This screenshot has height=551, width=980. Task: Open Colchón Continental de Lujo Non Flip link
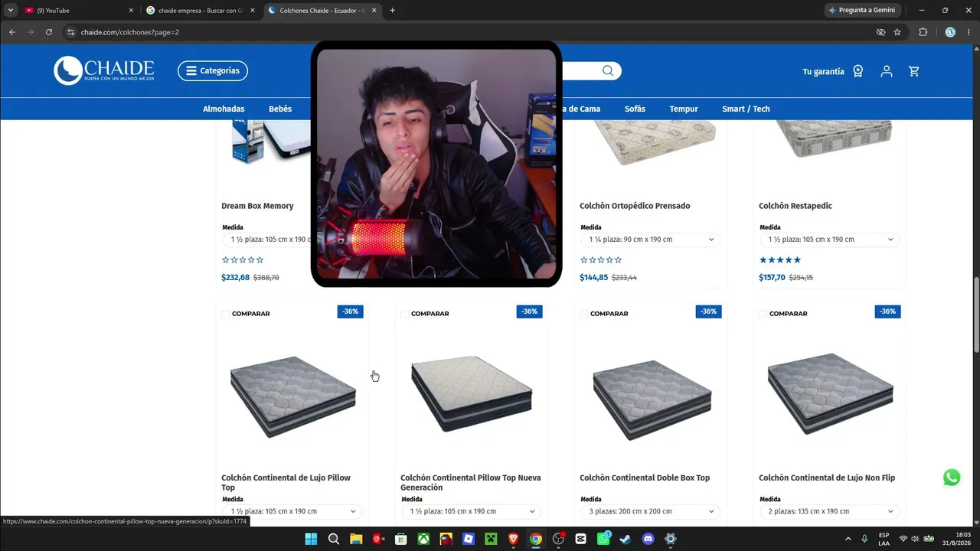pyautogui.click(x=827, y=478)
